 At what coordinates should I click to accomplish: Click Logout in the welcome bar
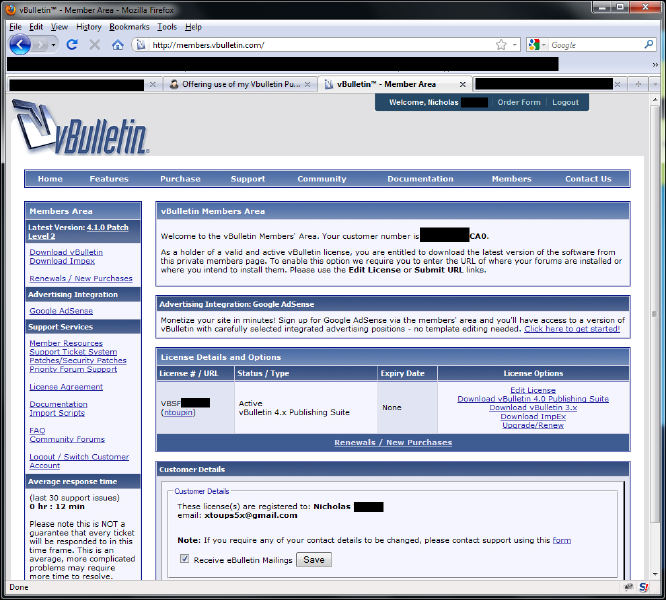click(x=565, y=102)
